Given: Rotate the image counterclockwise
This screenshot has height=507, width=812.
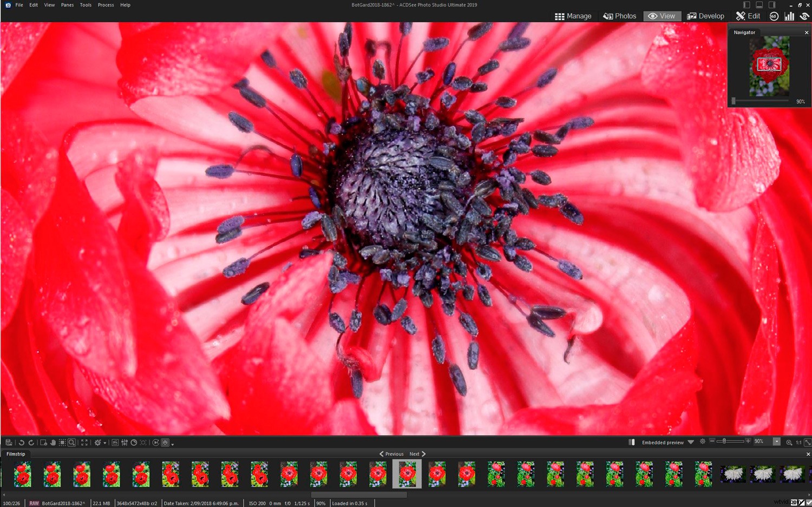Looking at the screenshot, I should click(x=22, y=443).
